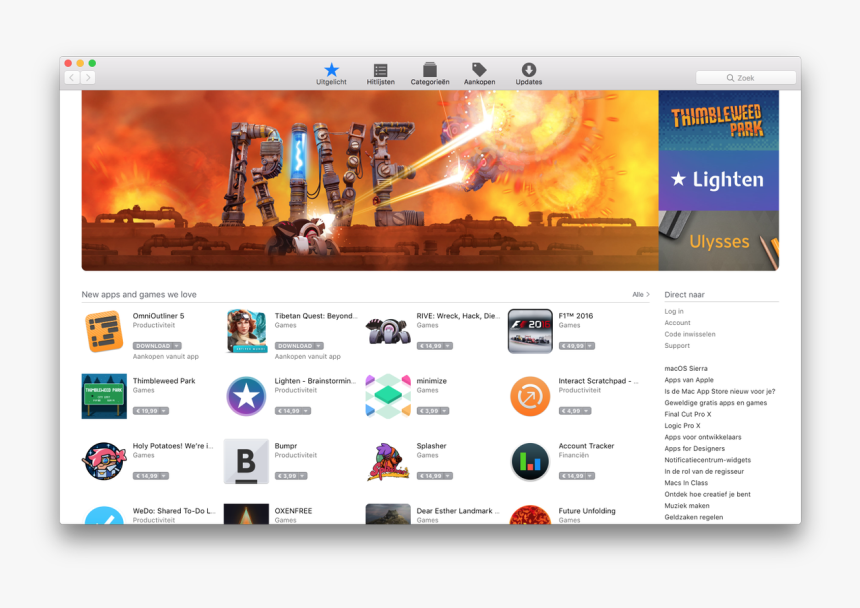The width and height of the screenshot is (860, 608).
Task: Click Alle to see all new apps
Action: [639, 294]
